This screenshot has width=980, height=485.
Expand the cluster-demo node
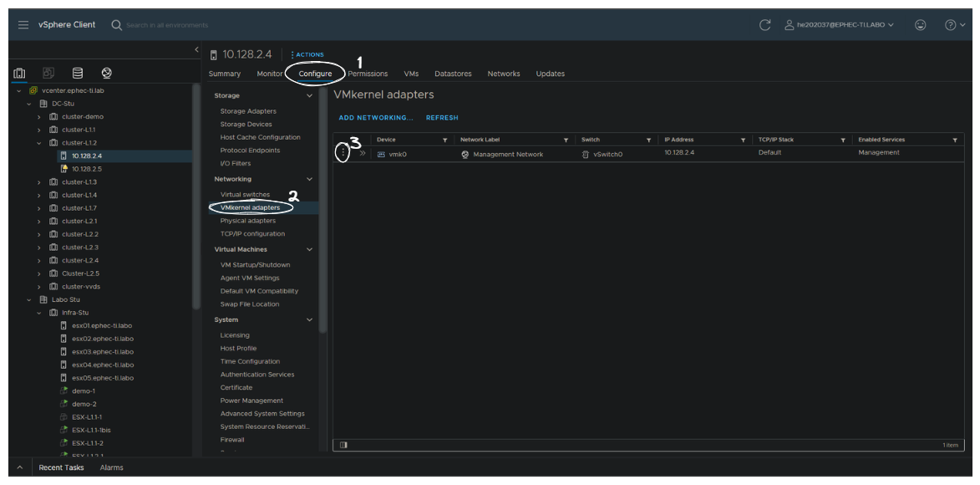pyautogui.click(x=38, y=116)
